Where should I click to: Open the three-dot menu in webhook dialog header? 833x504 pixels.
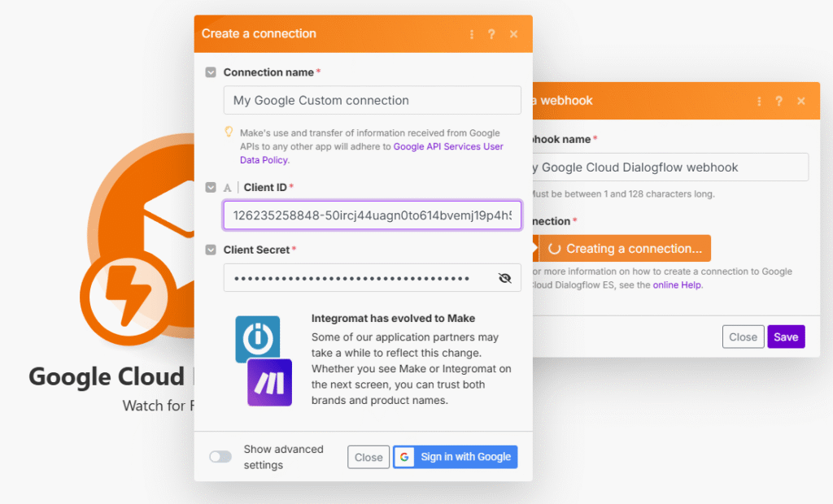tap(759, 102)
